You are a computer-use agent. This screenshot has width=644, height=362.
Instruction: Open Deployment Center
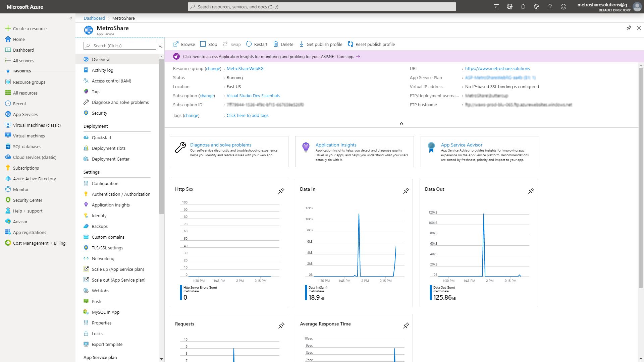click(117, 159)
